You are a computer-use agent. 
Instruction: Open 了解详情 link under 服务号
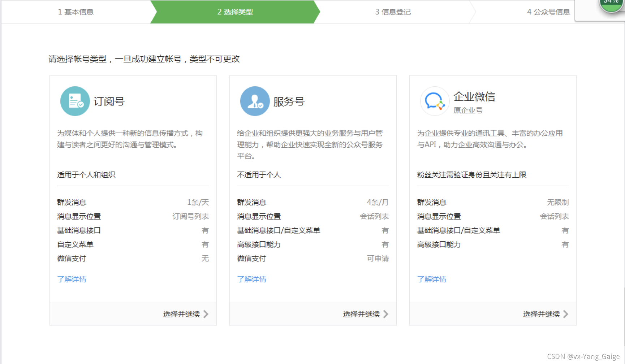[x=252, y=279]
